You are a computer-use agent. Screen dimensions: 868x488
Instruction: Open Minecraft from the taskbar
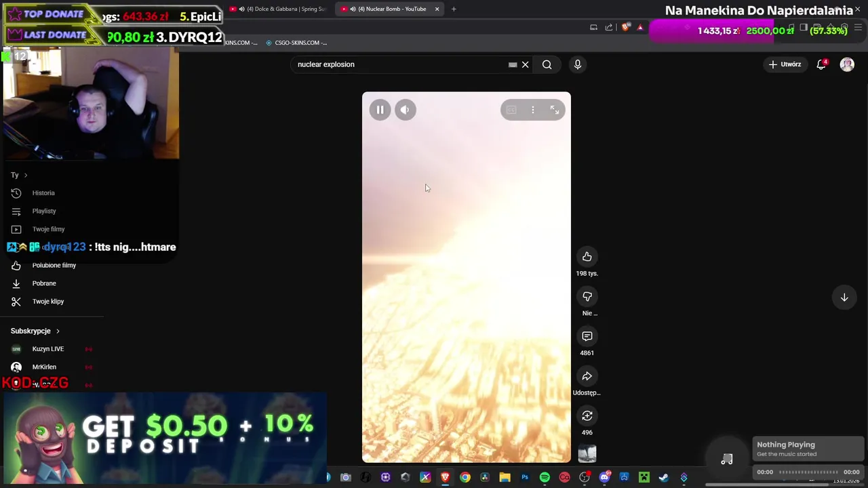[x=644, y=478]
